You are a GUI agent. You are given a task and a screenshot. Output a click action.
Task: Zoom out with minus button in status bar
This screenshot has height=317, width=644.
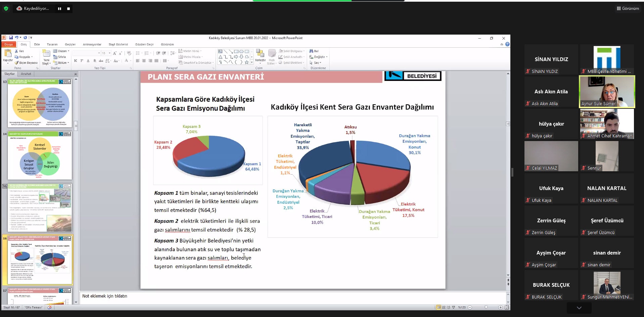470,307
